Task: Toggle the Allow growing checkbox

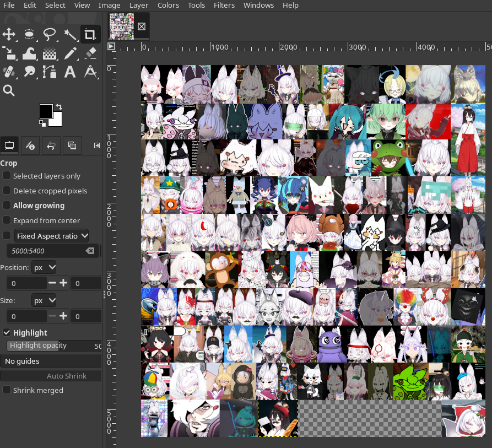Action: (7, 205)
